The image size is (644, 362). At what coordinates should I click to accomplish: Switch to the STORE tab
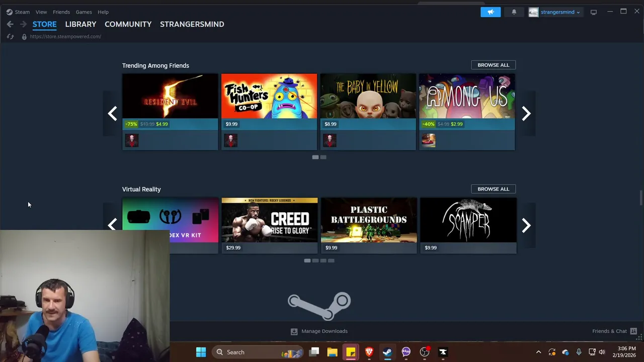45,24
